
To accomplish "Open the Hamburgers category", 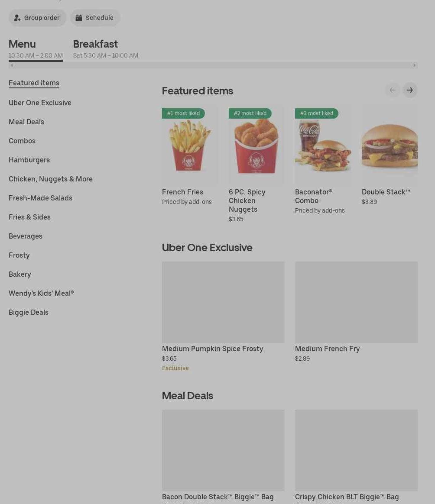I will click(29, 160).
